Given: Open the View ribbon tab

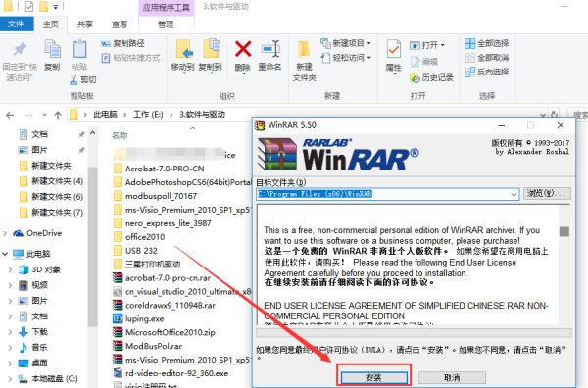Looking at the screenshot, I should tap(120, 24).
